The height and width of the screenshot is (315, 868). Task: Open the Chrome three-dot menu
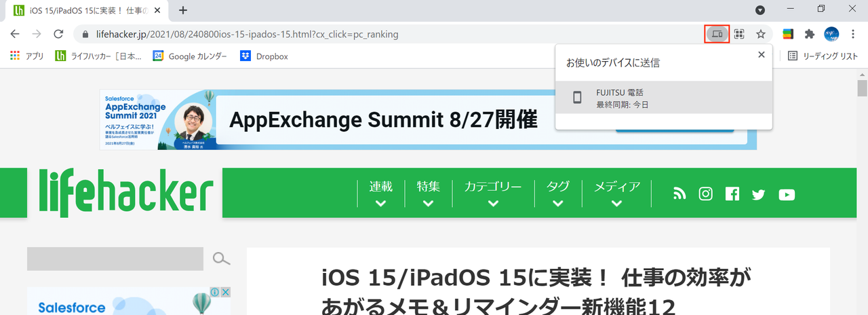[x=853, y=34]
